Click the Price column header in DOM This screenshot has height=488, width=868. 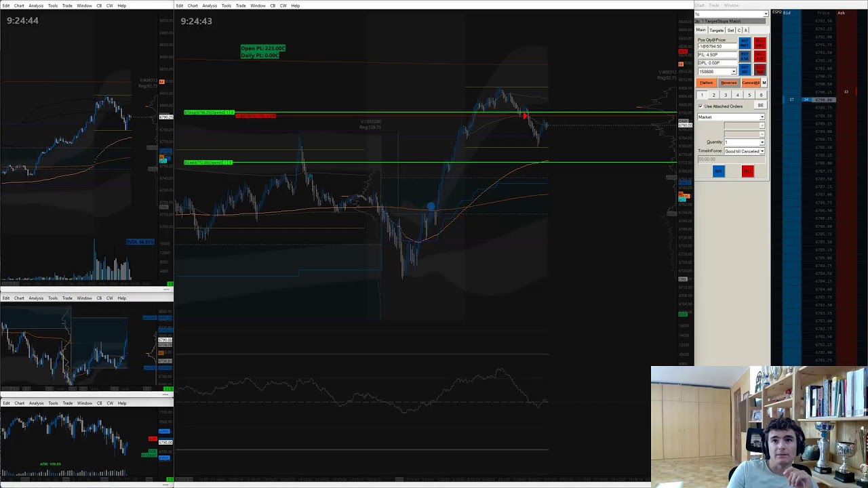point(824,13)
